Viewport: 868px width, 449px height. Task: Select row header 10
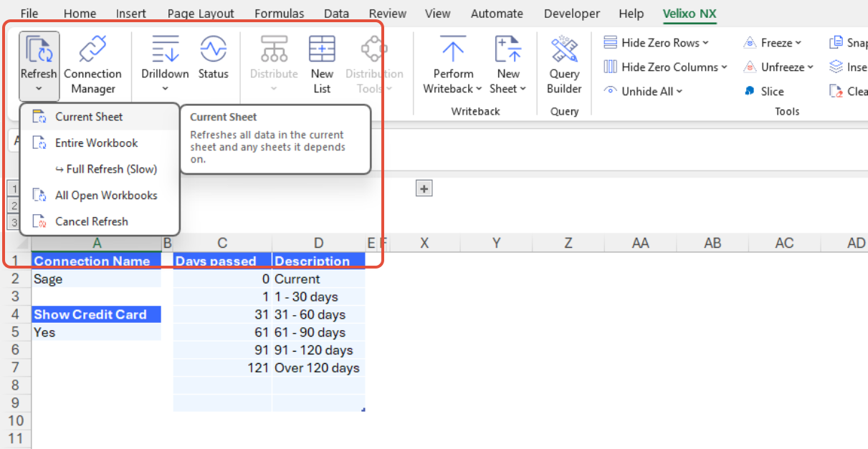point(15,421)
